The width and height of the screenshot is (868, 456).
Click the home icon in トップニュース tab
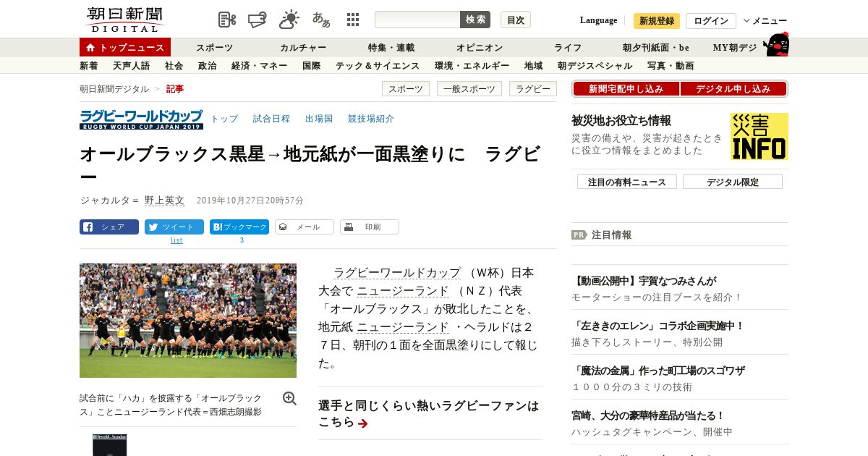(90, 48)
